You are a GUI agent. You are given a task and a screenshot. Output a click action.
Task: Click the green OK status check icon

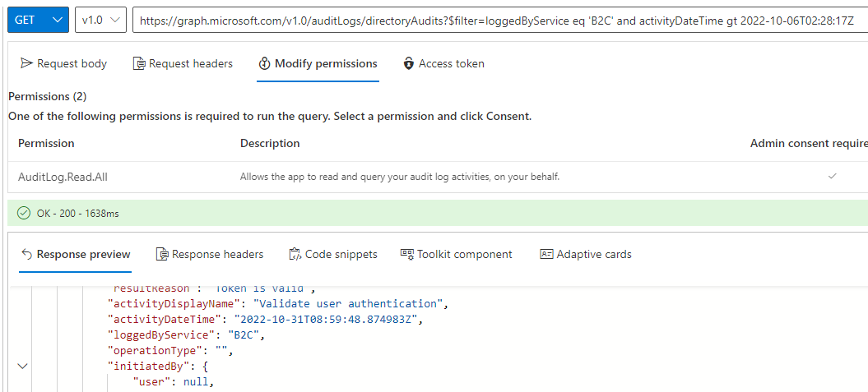click(23, 214)
